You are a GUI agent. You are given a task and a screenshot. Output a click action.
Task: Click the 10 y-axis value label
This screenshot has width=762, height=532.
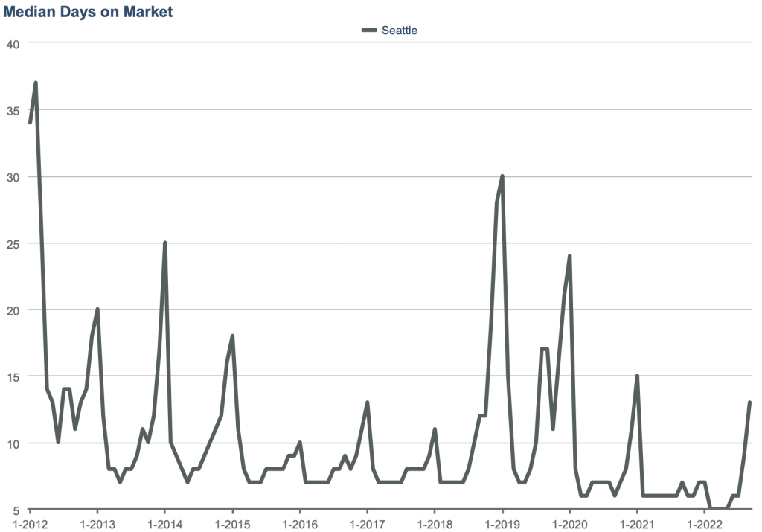pos(13,443)
